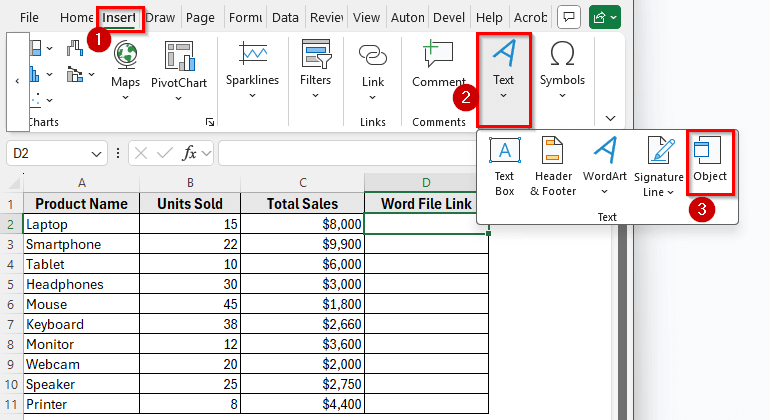Click in the formula bar input
Image resolution: width=770 pixels, height=420 pixels.
pyautogui.click(x=347, y=154)
